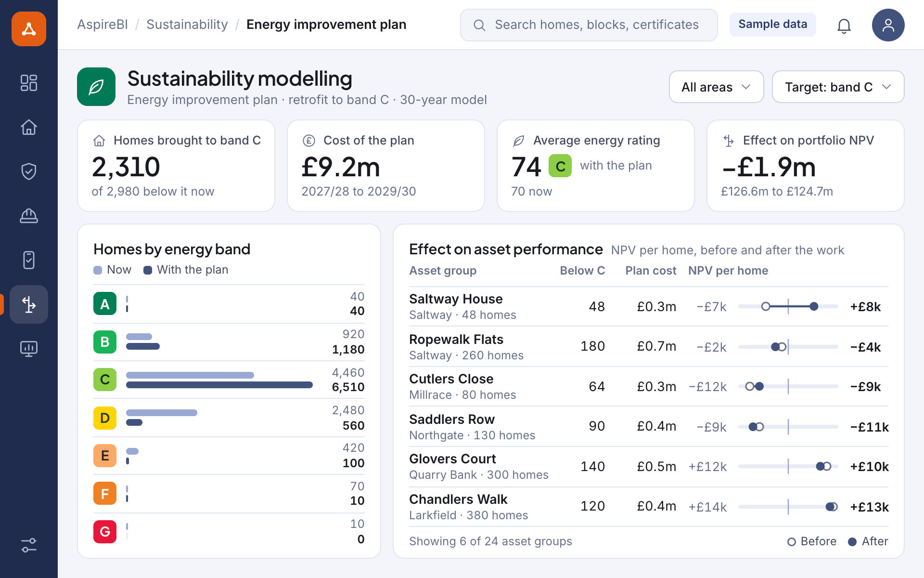Go to Sustainability breadcrumb
This screenshot has width=924, height=578.
point(187,25)
